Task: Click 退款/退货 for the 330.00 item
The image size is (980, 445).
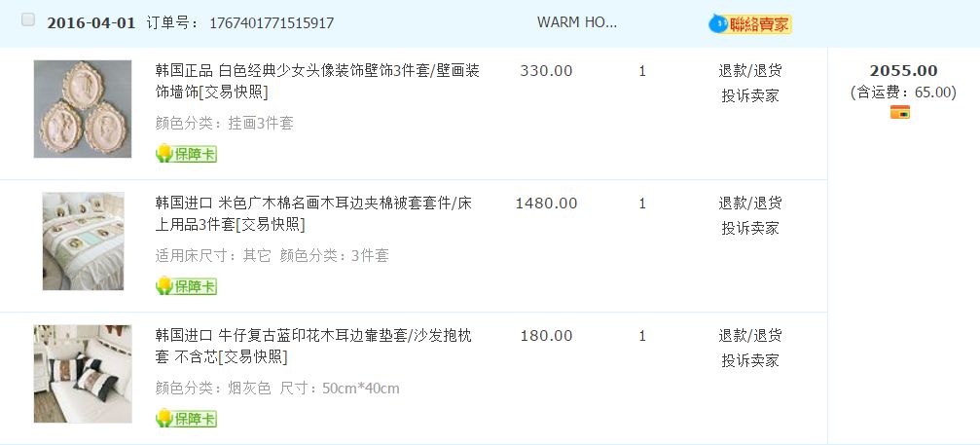Action: (750, 70)
